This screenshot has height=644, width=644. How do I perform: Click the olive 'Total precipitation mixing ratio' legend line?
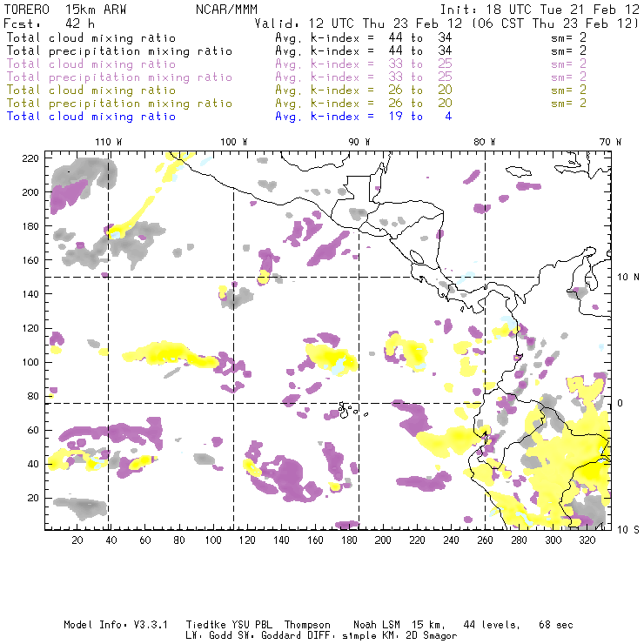coord(119,103)
